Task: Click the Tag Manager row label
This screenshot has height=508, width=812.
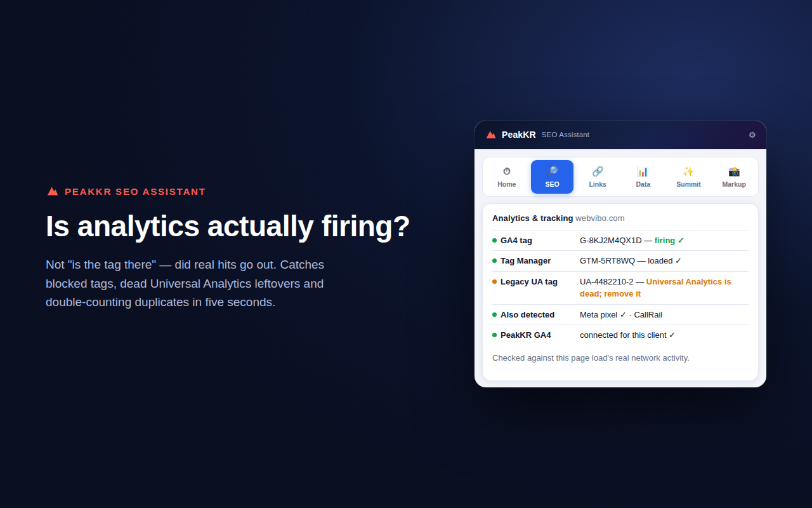Action: tap(525, 260)
